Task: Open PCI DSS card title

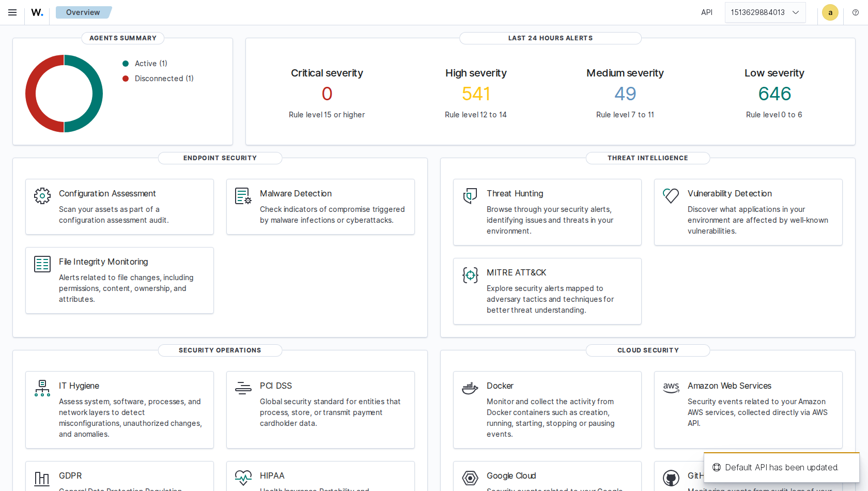Action: point(276,386)
